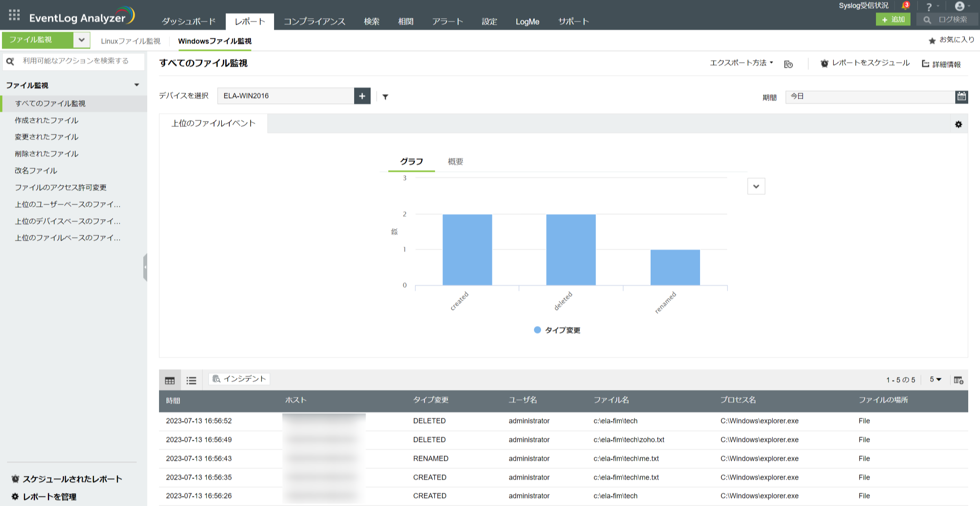The width and height of the screenshot is (980, 506).
Task: Click the green 追加 button
Action: [893, 20]
